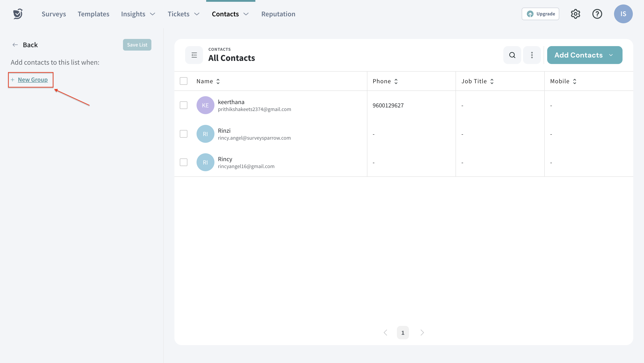Click the SurveySparrow logo icon

(18, 14)
